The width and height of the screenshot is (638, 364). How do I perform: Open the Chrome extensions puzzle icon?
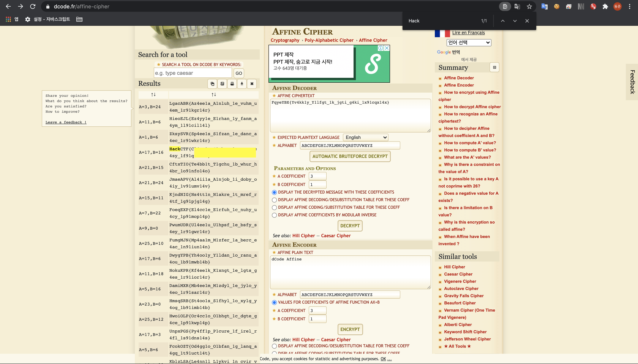coord(605,6)
